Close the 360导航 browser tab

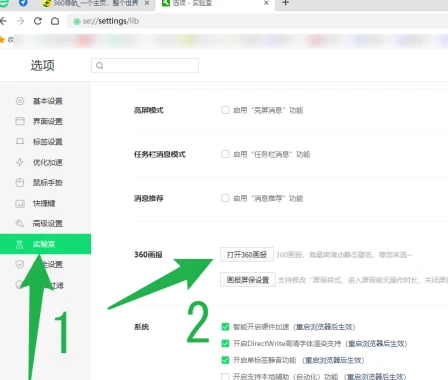pyautogui.click(x=147, y=3)
